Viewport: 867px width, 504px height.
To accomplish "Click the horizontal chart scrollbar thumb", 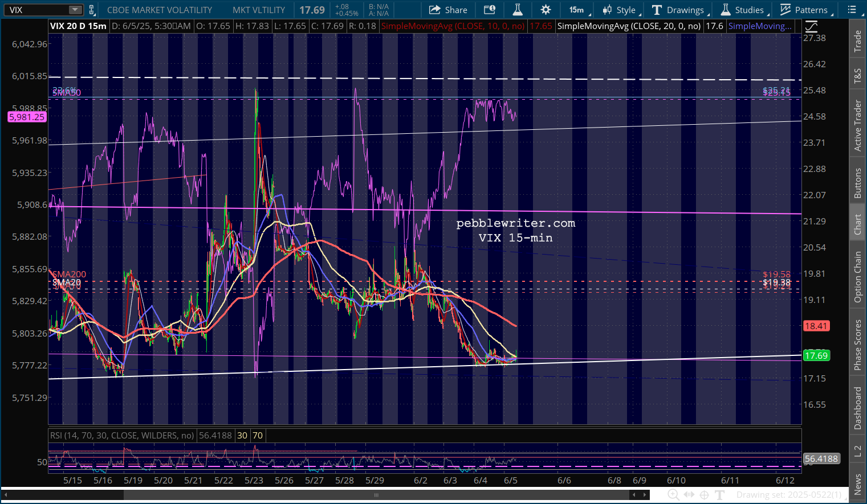I will click(376, 495).
